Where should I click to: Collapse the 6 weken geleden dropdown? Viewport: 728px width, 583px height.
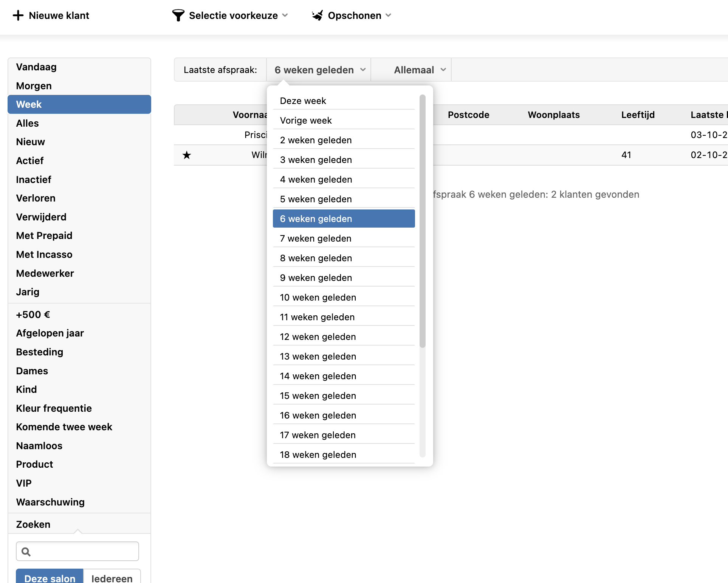tap(319, 70)
